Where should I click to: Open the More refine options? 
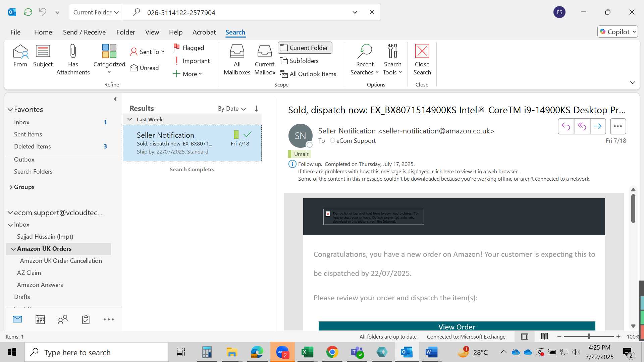coord(187,74)
